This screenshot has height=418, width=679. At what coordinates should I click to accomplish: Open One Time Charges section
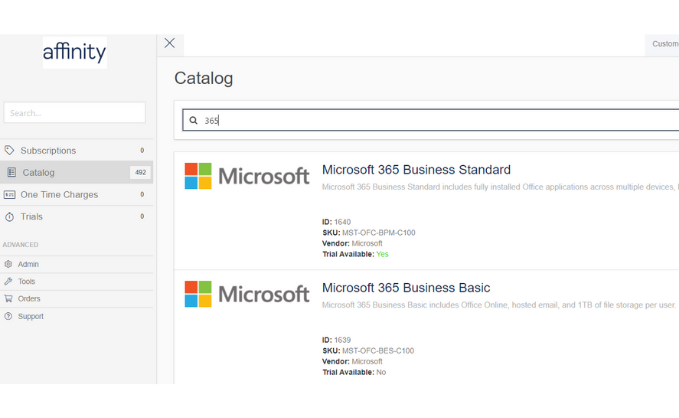click(x=76, y=194)
